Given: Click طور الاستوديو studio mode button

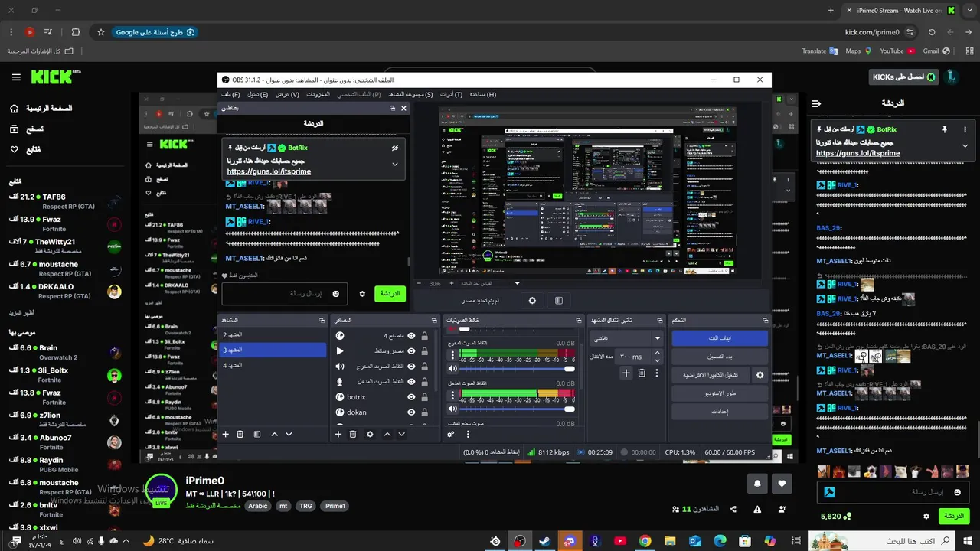Looking at the screenshot, I should click(720, 393).
